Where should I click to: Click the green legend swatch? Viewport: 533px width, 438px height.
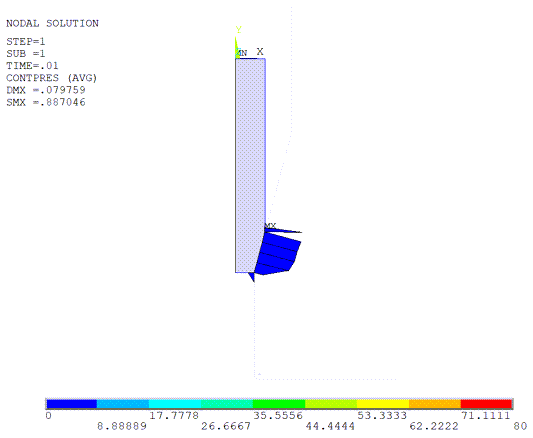(279, 404)
